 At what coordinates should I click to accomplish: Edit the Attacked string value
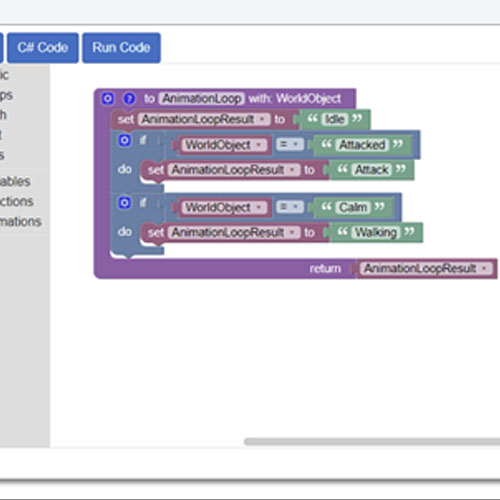click(x=362, y=145)
